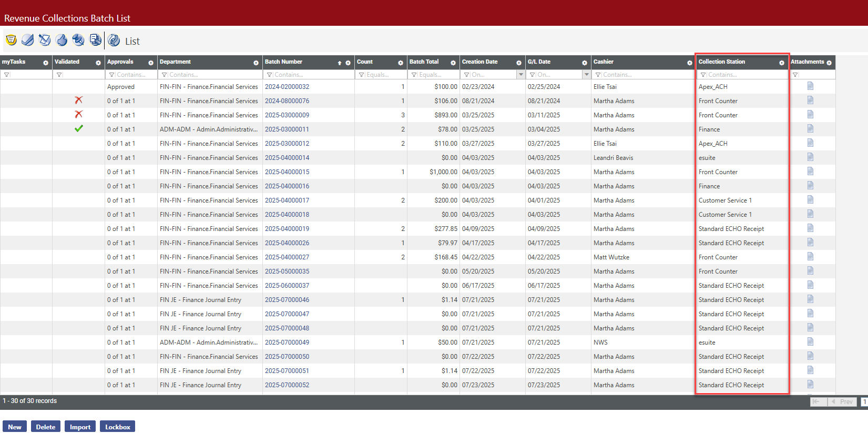Click the copy documents toolbar icon
This screenshot has width=868, height=433.
(95, 40)
